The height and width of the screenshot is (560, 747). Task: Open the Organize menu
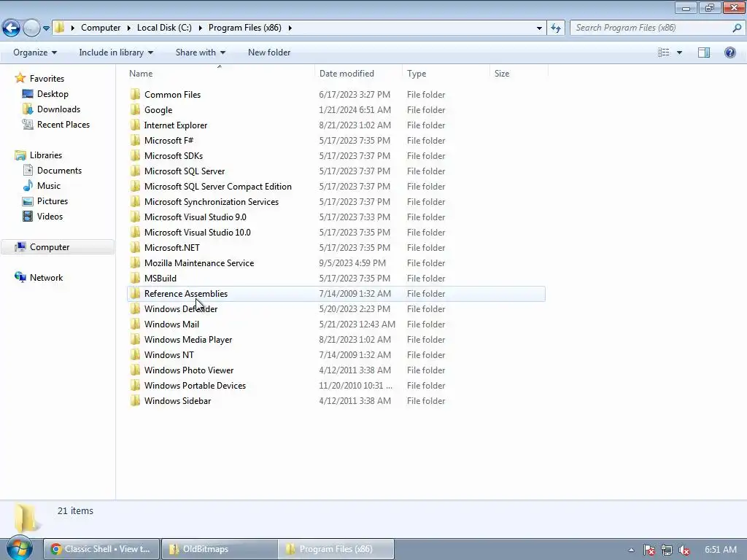[x=35, y=52]
